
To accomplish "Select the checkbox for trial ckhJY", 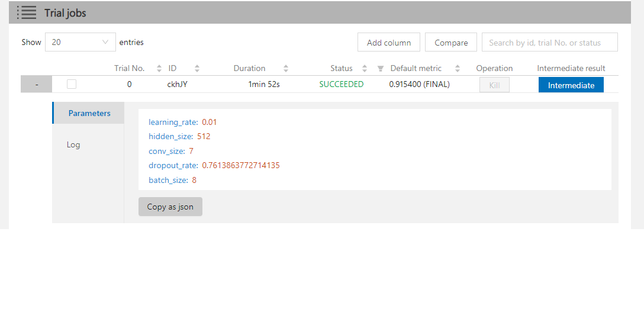I will point(72,85).
